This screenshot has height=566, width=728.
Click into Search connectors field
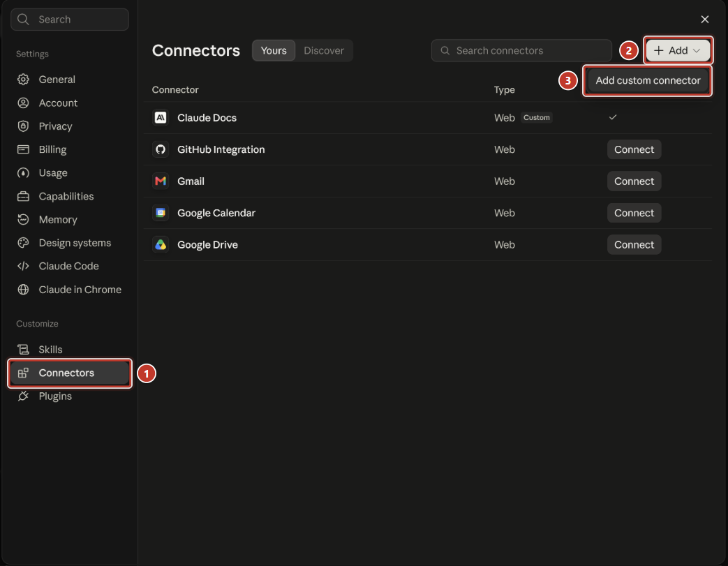(521, 50)
